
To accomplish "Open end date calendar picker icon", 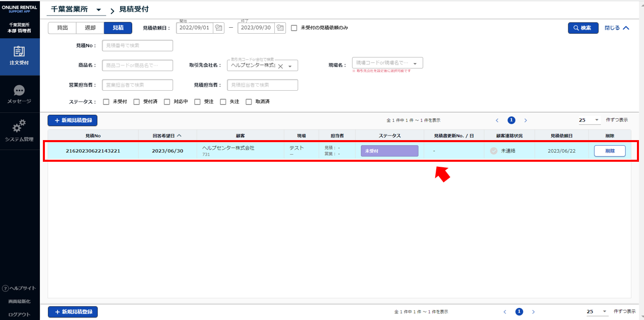I will pyautogui.click(x=280, y=28).
